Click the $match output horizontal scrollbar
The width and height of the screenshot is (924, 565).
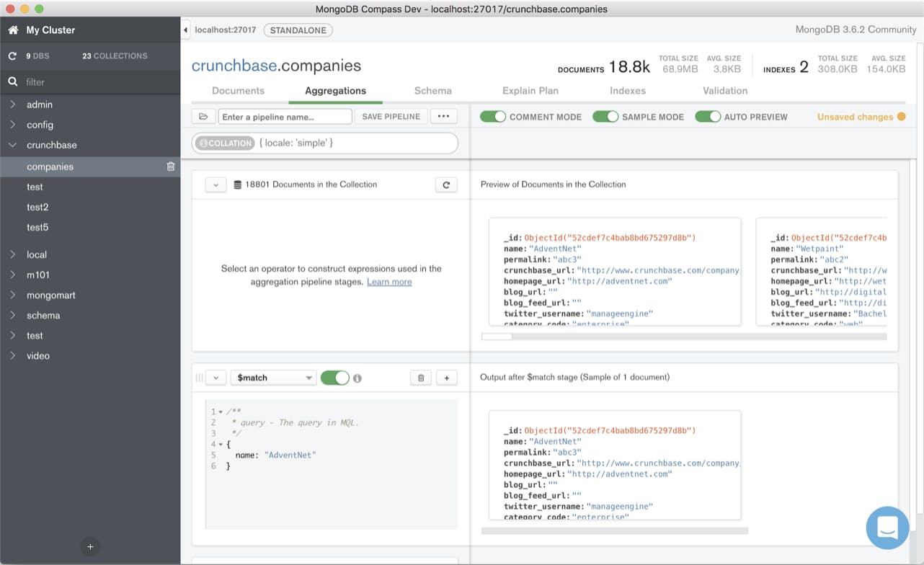[615, 531]
